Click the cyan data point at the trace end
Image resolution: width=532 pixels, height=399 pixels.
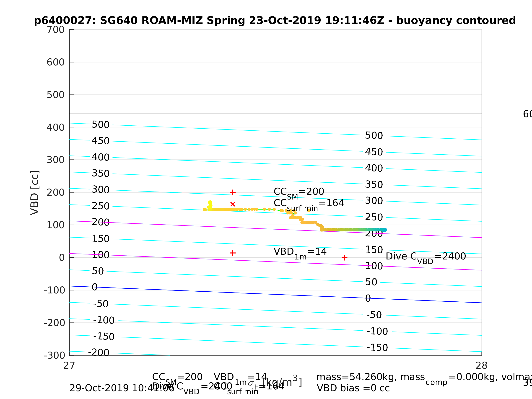point(384,230)
